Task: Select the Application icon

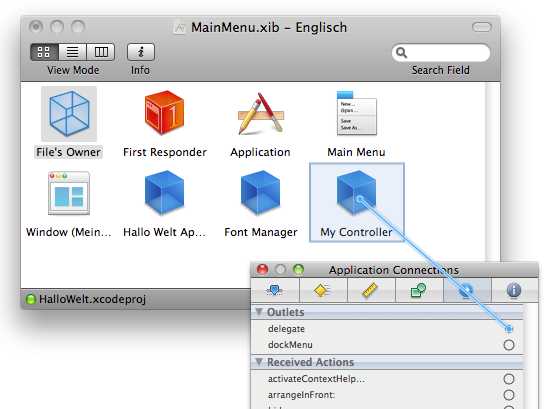Action: click(261, 114)
